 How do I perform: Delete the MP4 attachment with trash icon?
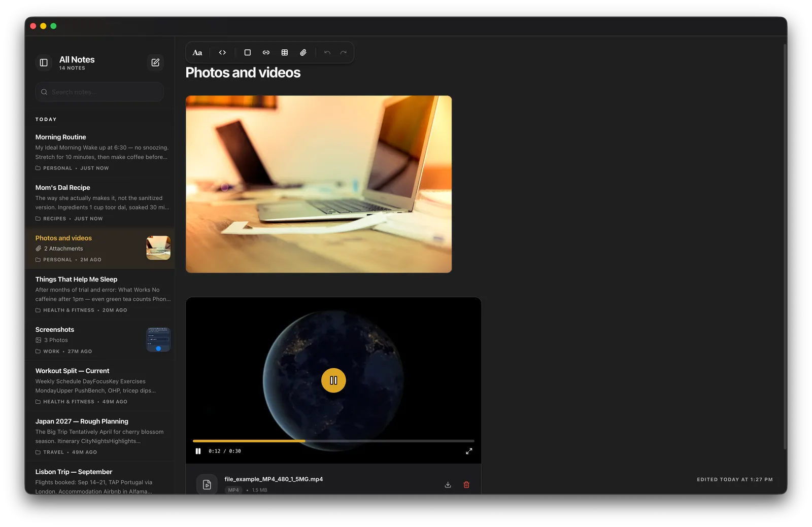(466, 485)
